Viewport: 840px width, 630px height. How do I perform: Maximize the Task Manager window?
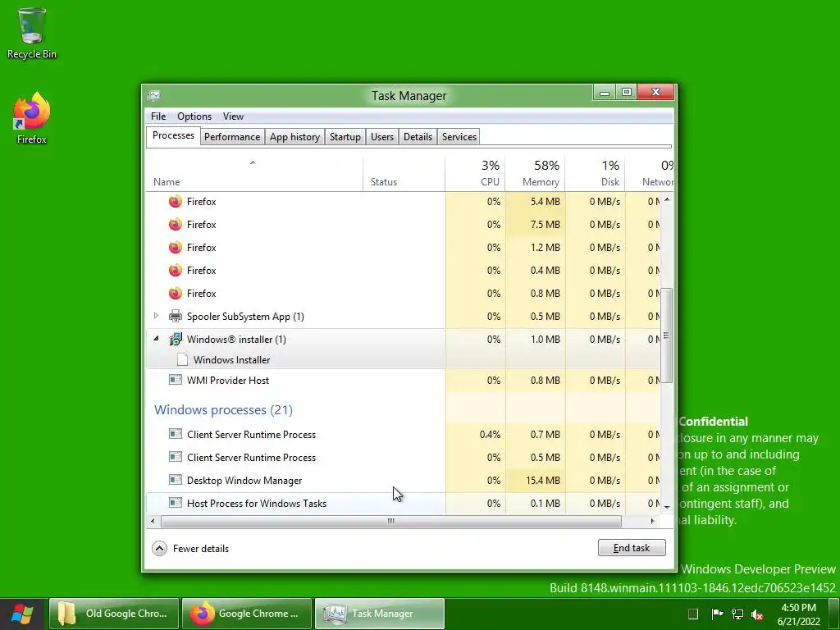[626, 93]
